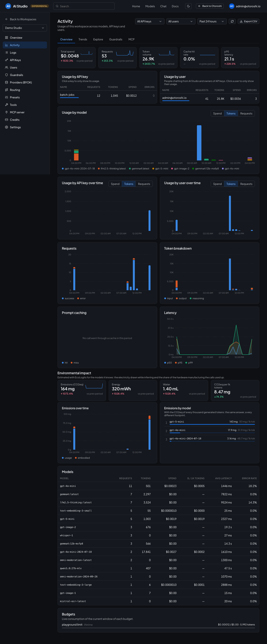Open the Past 24 hours dropdown

click(x=212, y=21)
